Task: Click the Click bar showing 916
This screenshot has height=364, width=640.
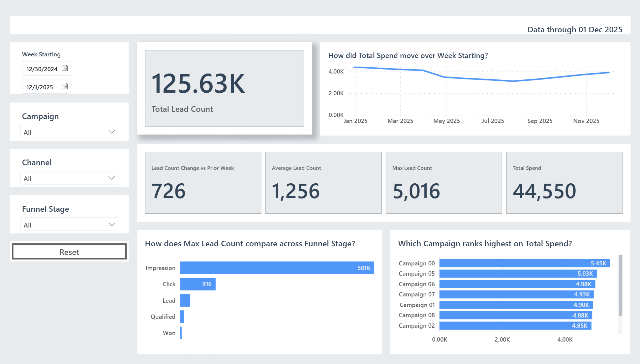Action: click(198, 284)
